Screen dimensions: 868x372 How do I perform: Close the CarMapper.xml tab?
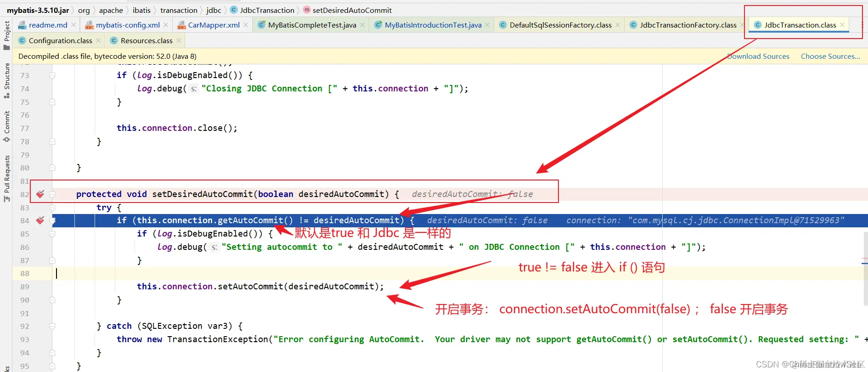click(x=246, y=25)
